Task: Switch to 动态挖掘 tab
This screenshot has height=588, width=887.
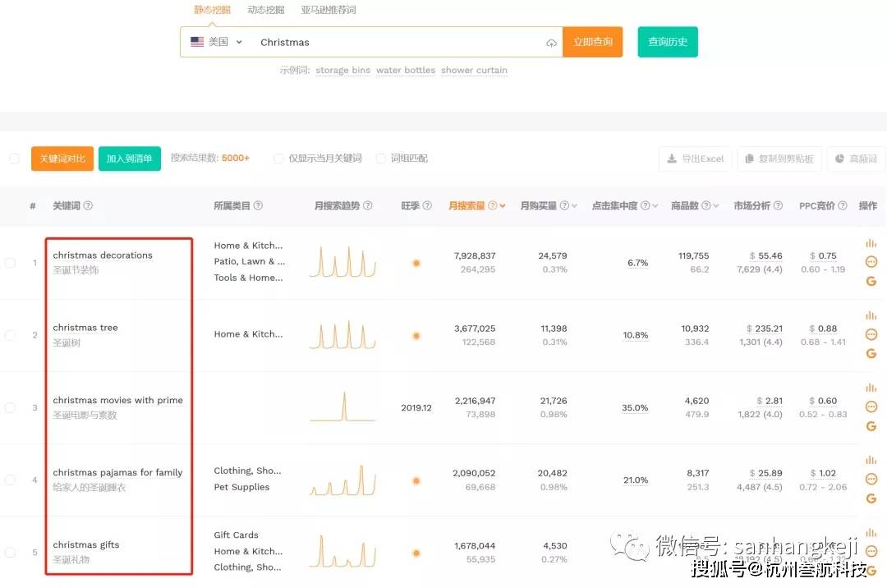Action: 265,10
